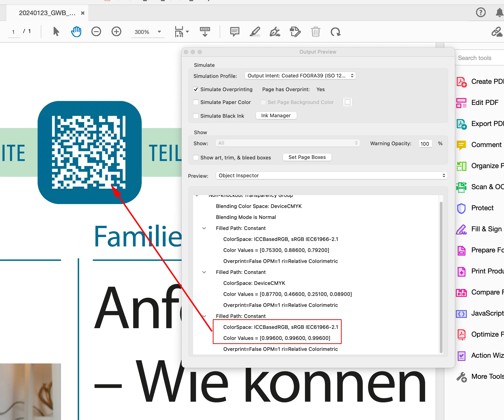Add a sticky note comment

point(235,32)
